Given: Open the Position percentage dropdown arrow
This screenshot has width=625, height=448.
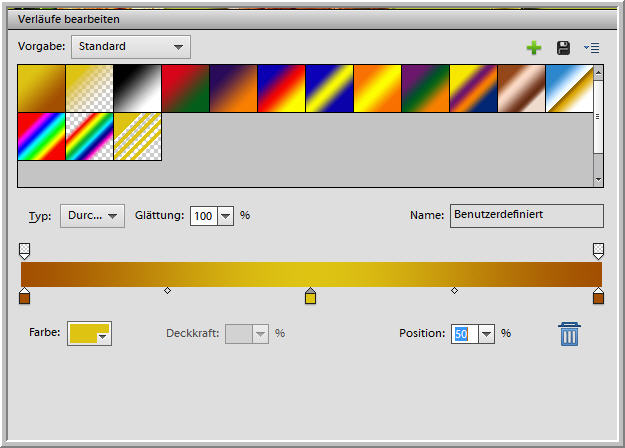Looking at the screenshot, I should [486, 334].
